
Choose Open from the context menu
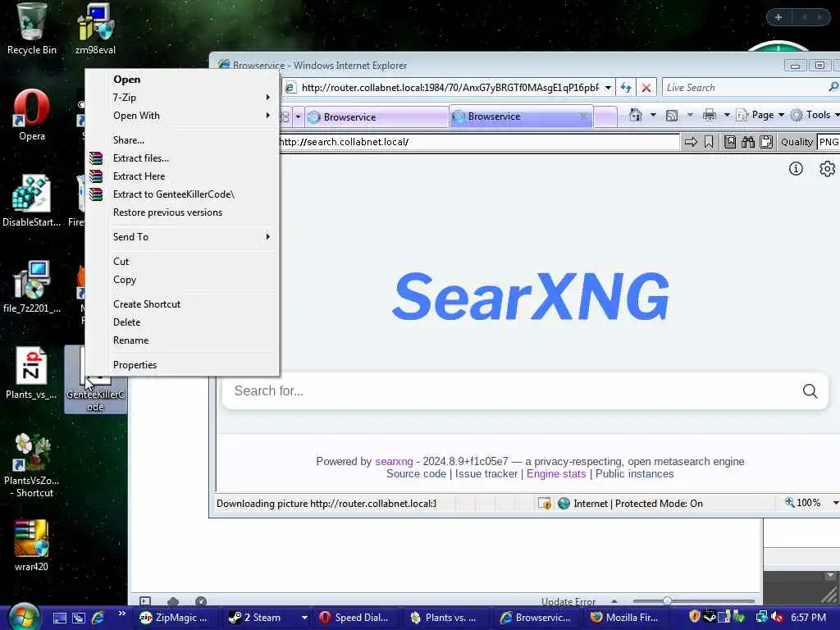182,80
